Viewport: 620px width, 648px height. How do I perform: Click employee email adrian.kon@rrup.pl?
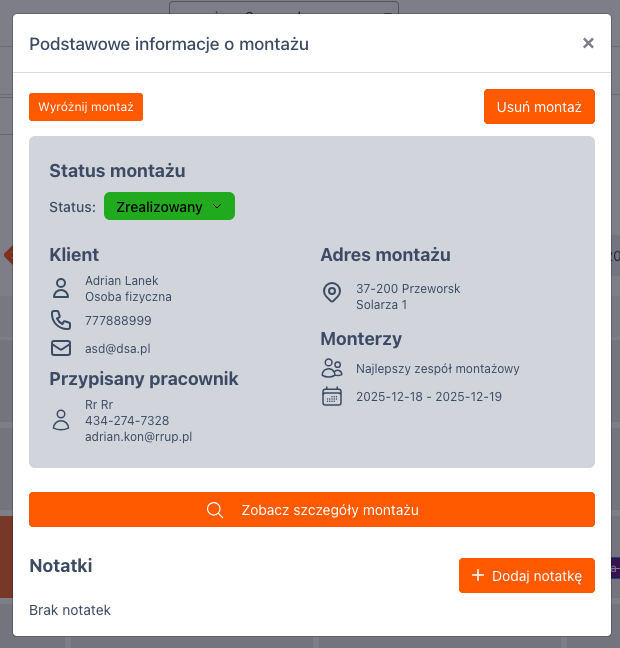tap(138, 437)
